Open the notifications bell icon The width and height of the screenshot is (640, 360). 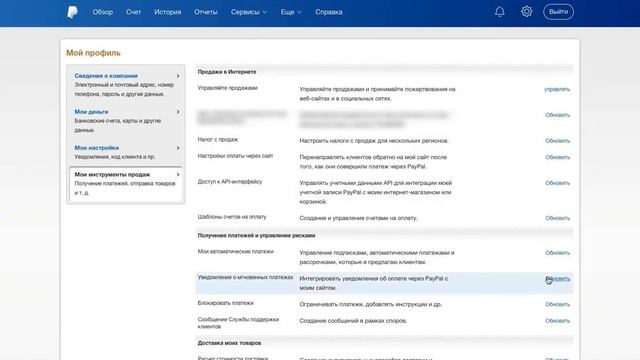point(500,12)
